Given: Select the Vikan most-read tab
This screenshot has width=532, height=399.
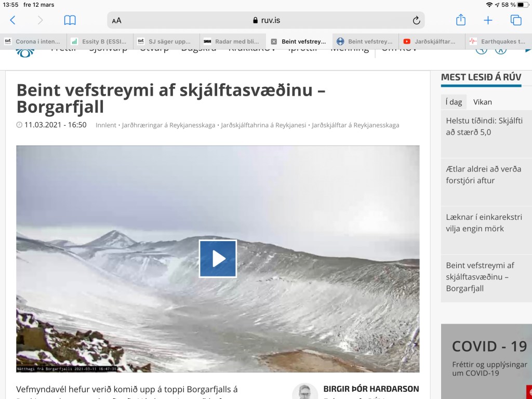Looking at the screenshot, I should tap(482, 102).
